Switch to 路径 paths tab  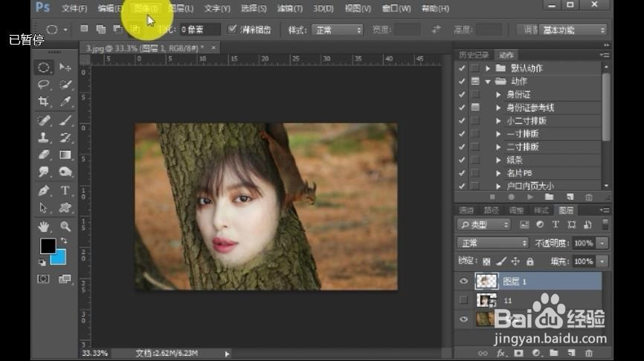[x=492, y=210]
